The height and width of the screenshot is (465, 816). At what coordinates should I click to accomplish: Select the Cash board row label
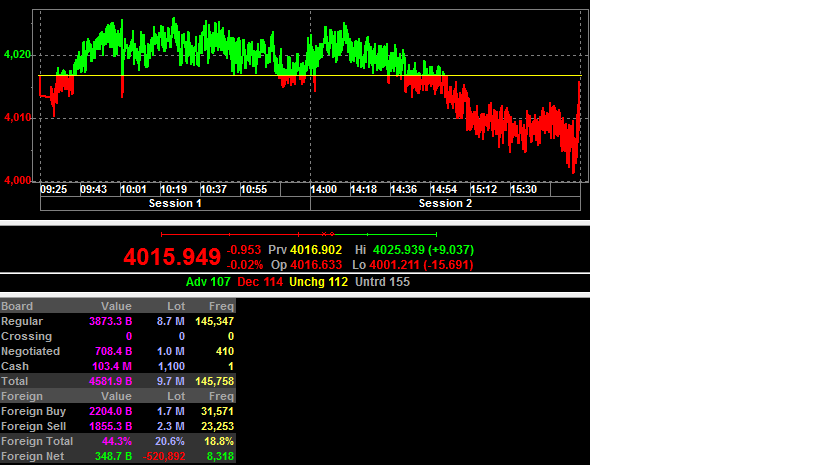[x=15, y=367]
